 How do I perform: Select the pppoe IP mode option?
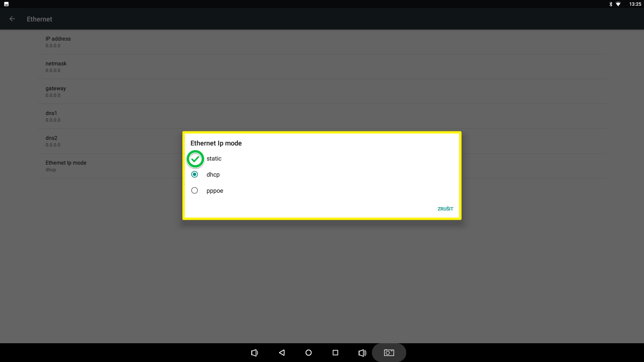(194, 190)
